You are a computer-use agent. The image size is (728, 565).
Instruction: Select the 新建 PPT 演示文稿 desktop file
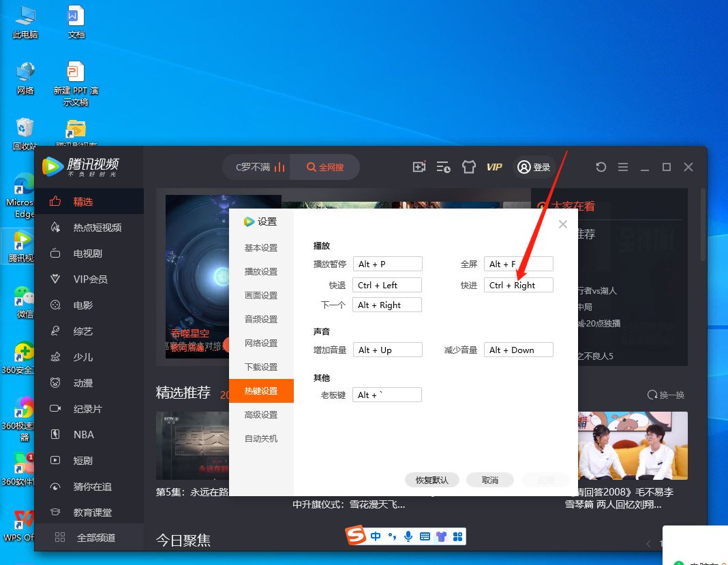[76, 84]
